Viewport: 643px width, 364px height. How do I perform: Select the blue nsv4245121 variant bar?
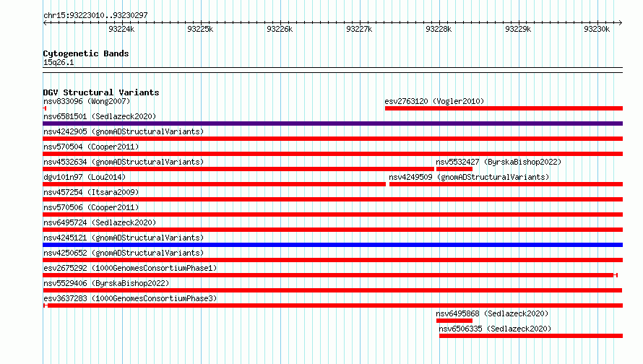tap(332, 245)
